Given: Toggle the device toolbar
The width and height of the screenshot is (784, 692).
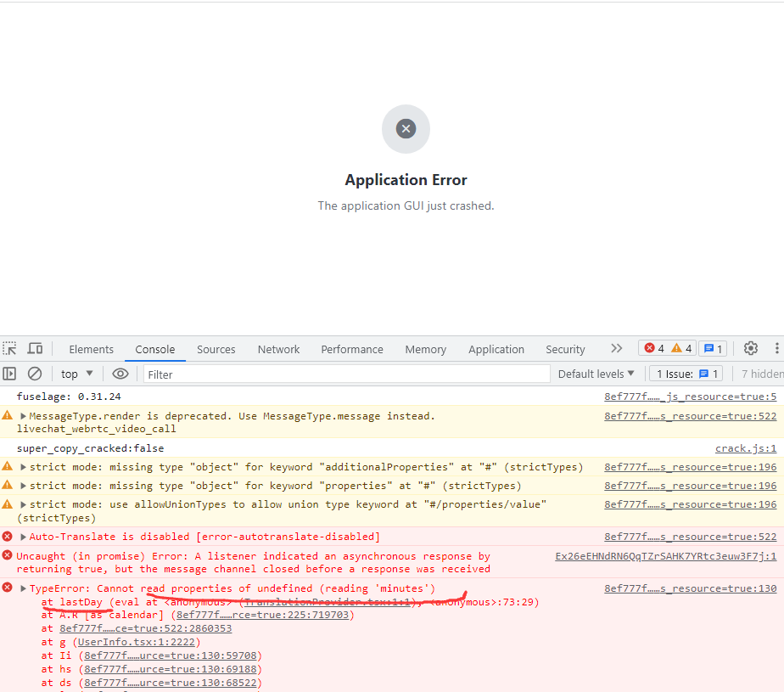Looking at the screenshot, I should point(35,348).
